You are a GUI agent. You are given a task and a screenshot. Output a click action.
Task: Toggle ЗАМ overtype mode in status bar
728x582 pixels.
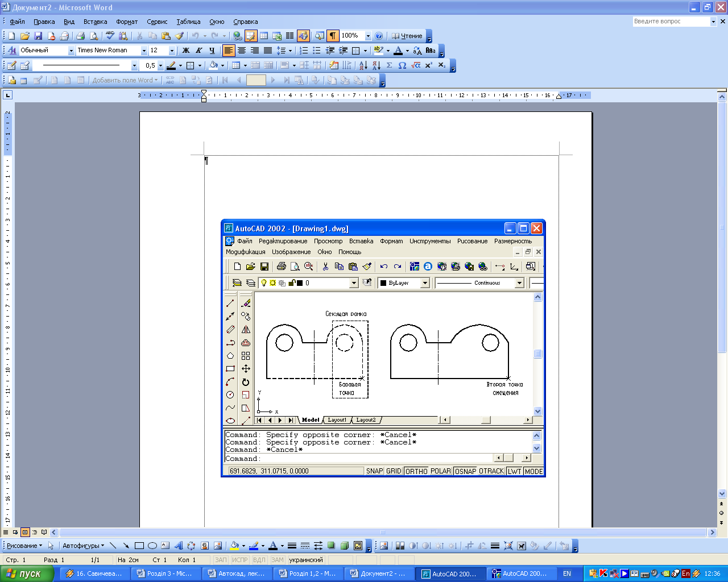(x=278, y=560)
